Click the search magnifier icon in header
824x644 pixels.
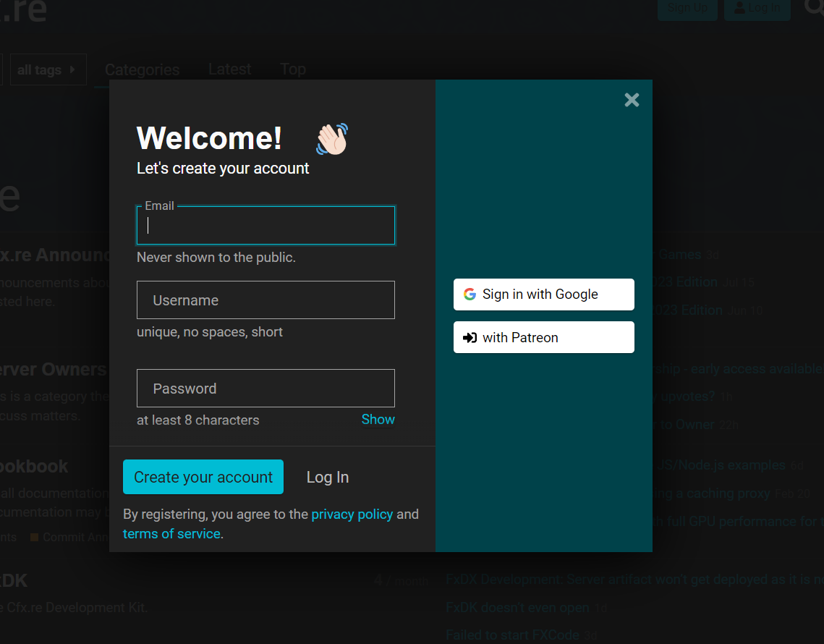[x=815, y=7]
